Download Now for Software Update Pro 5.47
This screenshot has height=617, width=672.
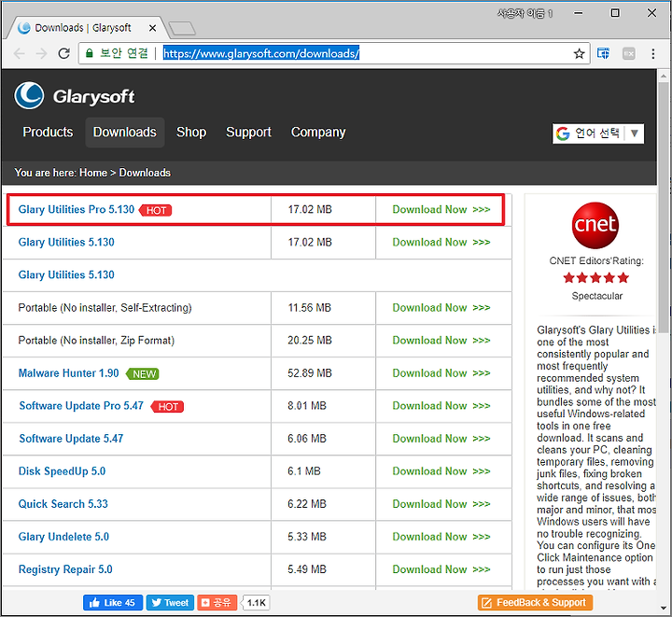(441, 406)
